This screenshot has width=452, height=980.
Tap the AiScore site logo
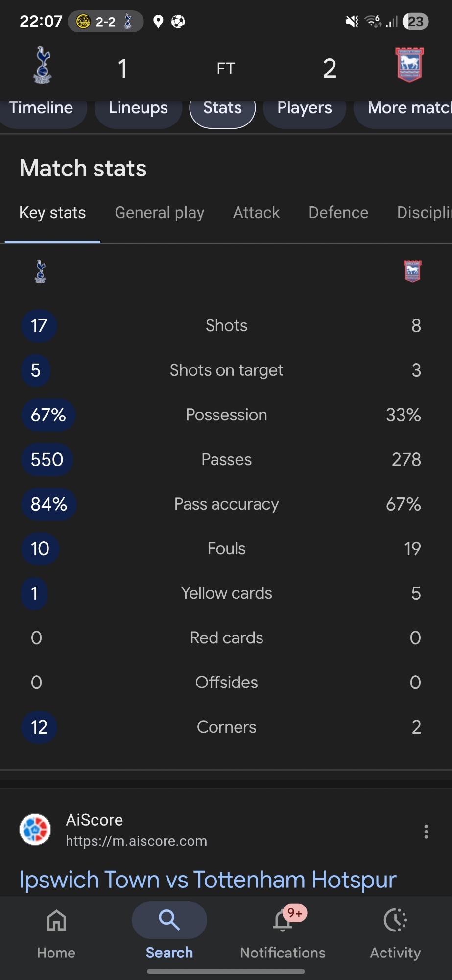point(35,830)
